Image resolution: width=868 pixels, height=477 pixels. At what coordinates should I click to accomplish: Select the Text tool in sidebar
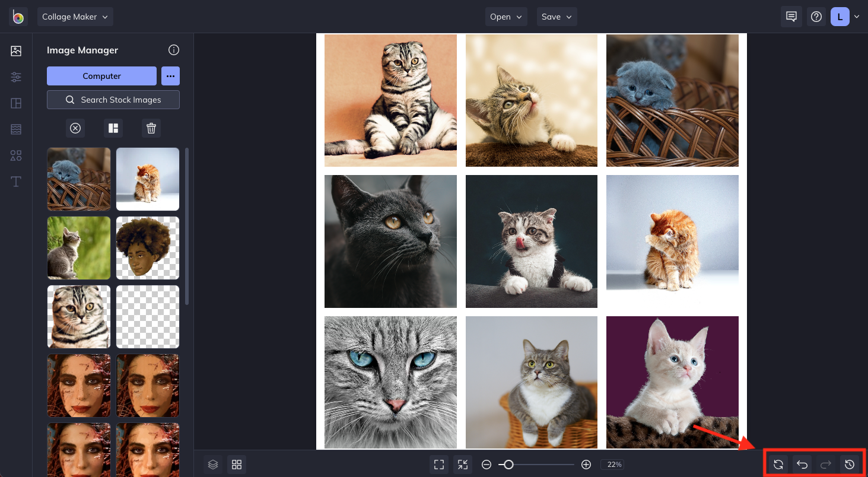[16, 182]
